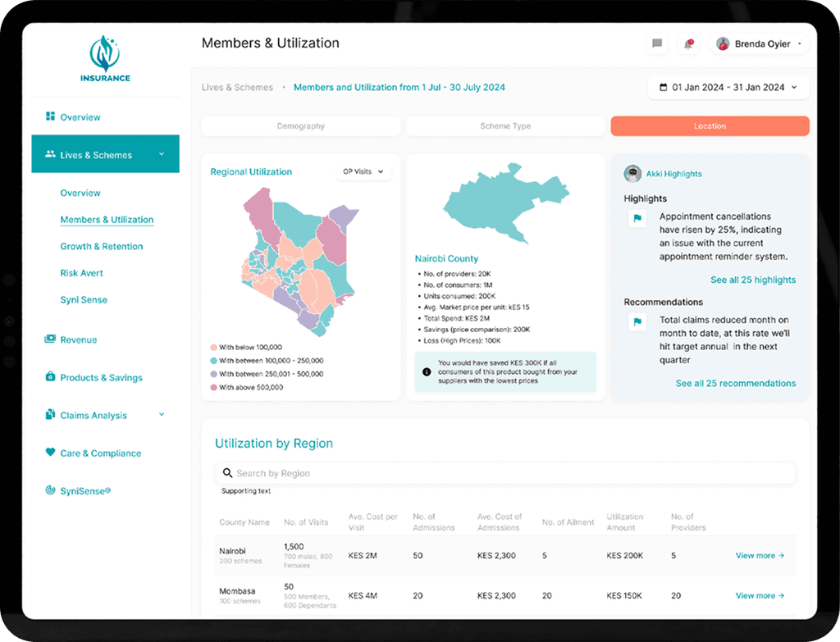
Task: Click the calendar icon in date range
Action: (x=663, y=87)
